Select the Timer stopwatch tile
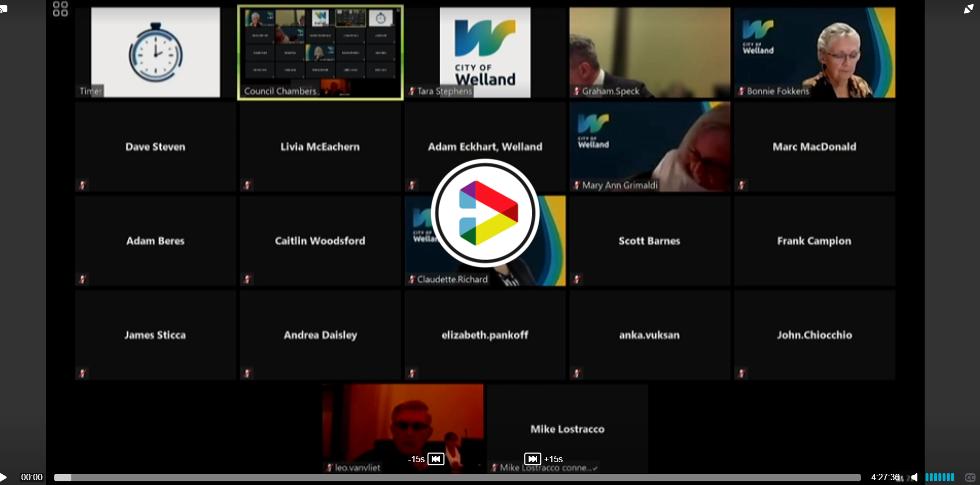The height and width of the screenshot is (485, 980). [155, 52]
